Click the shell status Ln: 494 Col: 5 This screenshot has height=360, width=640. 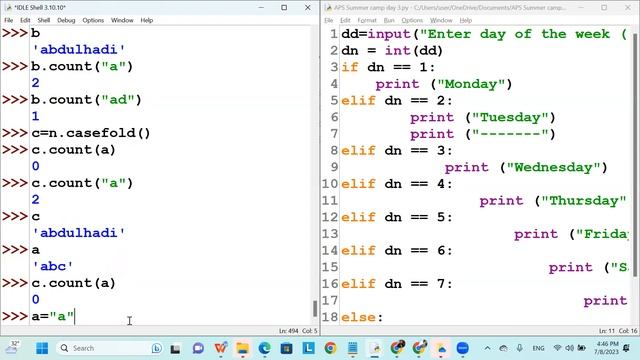point(298,331)
